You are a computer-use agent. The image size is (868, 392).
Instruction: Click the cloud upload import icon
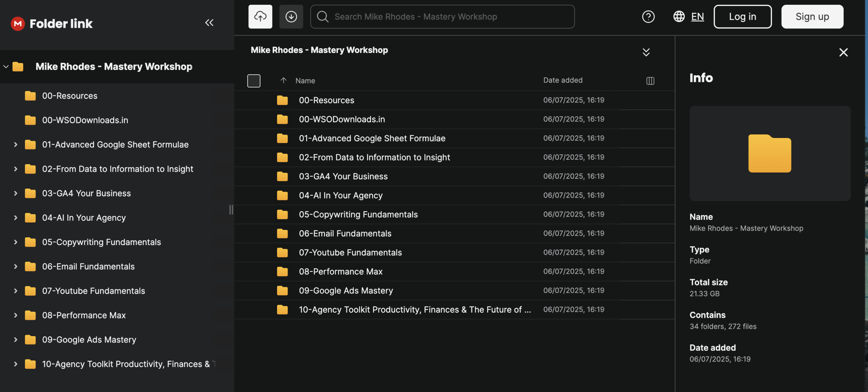[x=260, y=17]
